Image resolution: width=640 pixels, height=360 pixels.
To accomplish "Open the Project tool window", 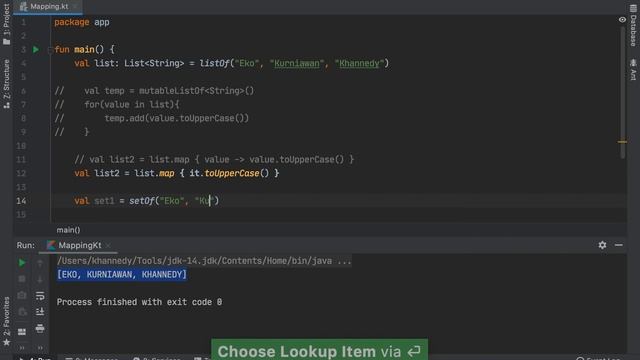I will click(x=6, y=24).
